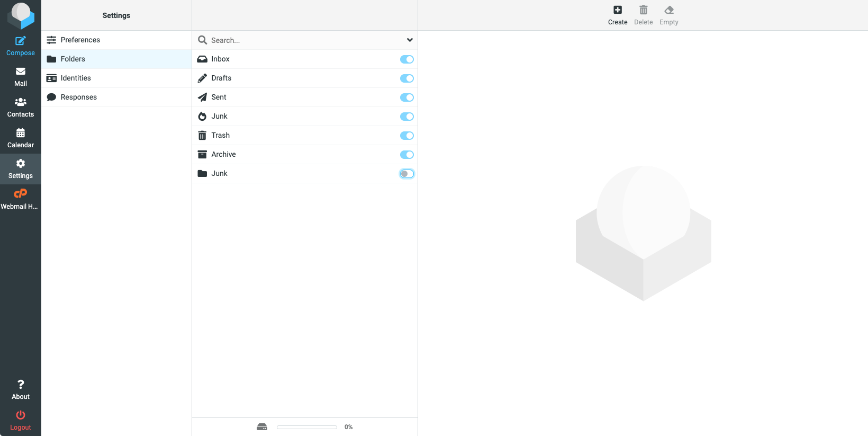Open Webmail Home cPanel link
This screenshot has height=436, width=868.
click(21, 200)
